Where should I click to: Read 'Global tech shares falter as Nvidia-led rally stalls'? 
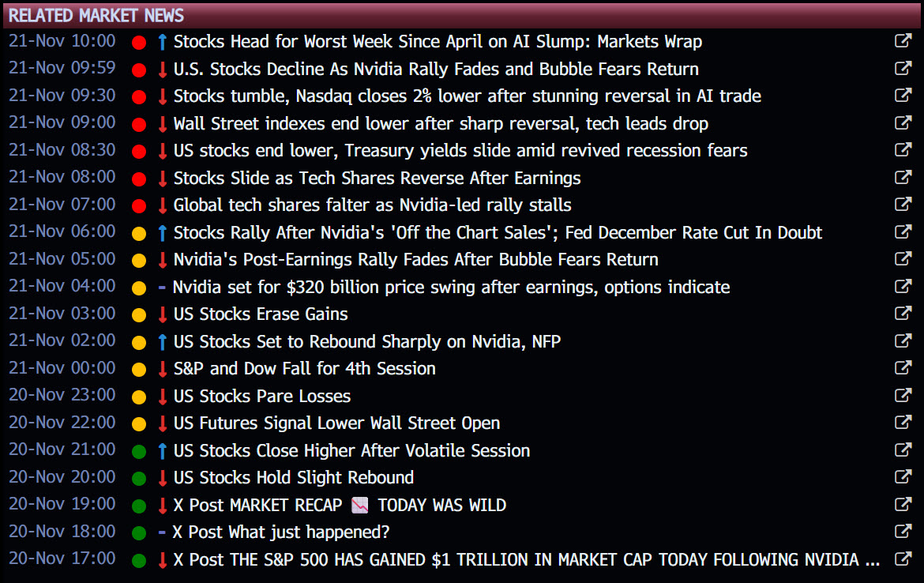(x=372, y=205)
